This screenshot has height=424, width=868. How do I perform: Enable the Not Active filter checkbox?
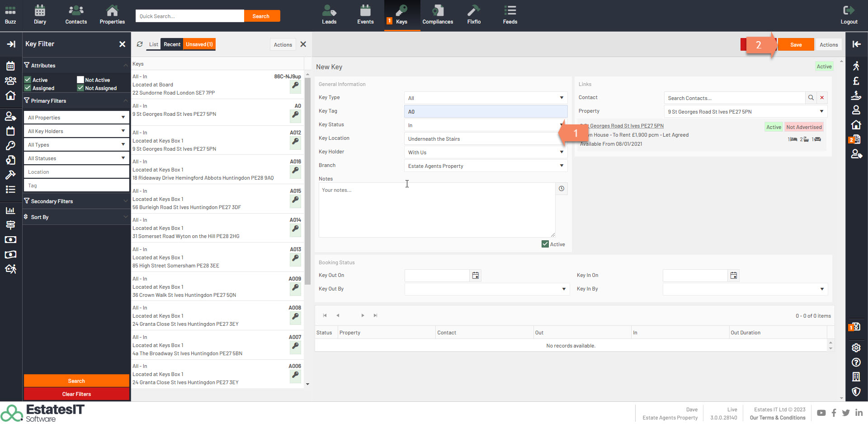[x=80, y=80]
